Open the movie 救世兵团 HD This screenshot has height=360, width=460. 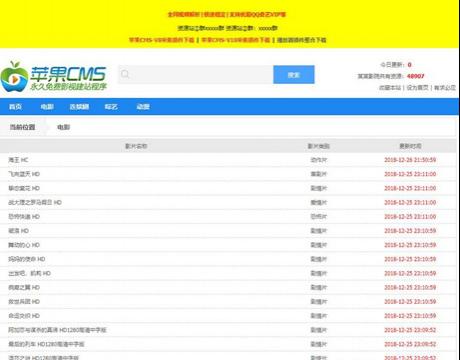(24, 302)
